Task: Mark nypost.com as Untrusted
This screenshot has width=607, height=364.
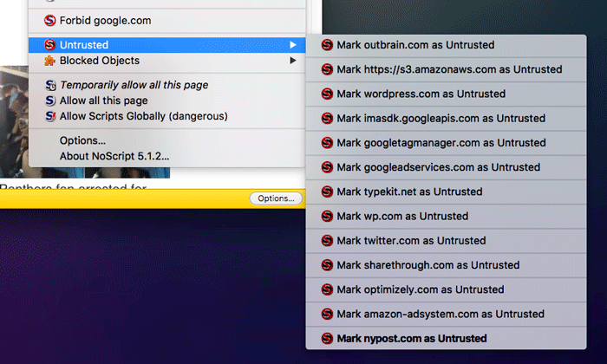Action: [446, 339]
